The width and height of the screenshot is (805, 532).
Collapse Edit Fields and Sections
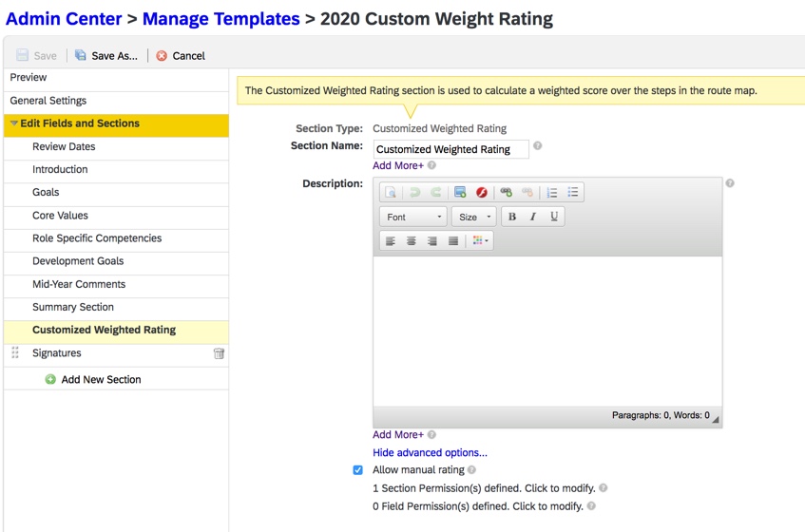click(x=14, y=123)
